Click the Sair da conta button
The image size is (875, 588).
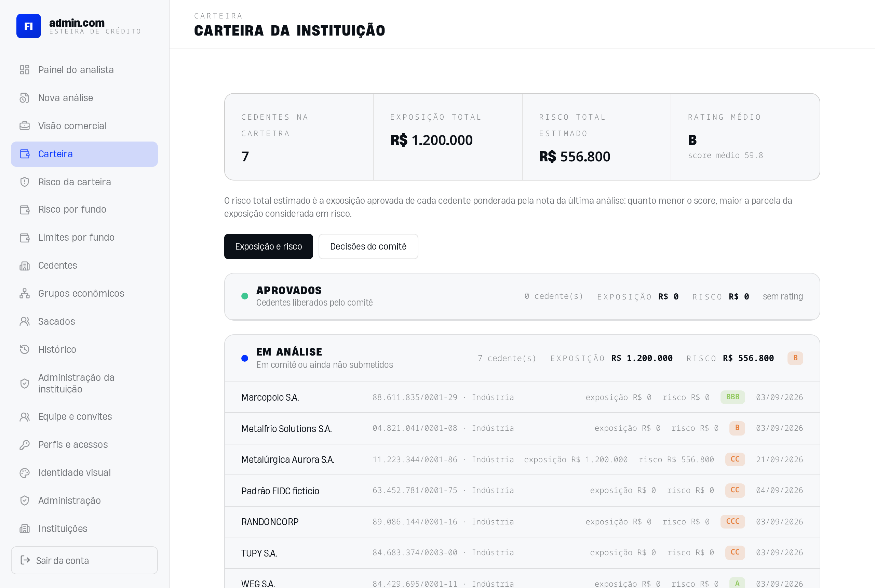coord(84,560)
